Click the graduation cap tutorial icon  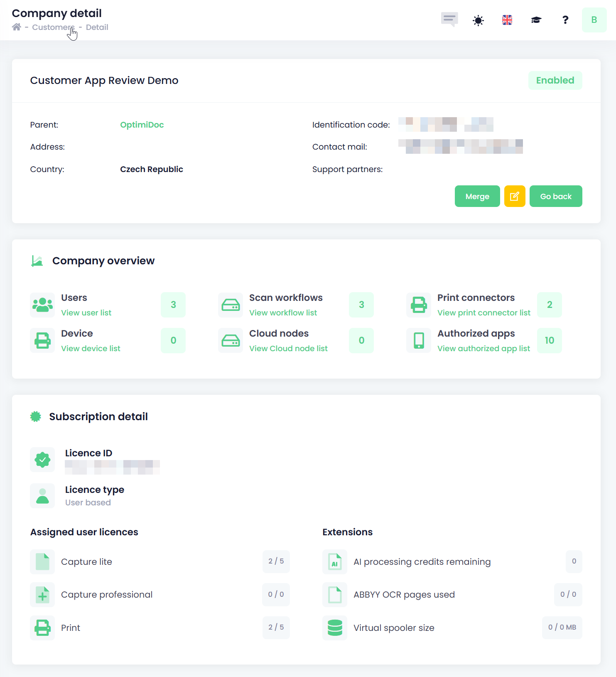click(x=536, y=20)
